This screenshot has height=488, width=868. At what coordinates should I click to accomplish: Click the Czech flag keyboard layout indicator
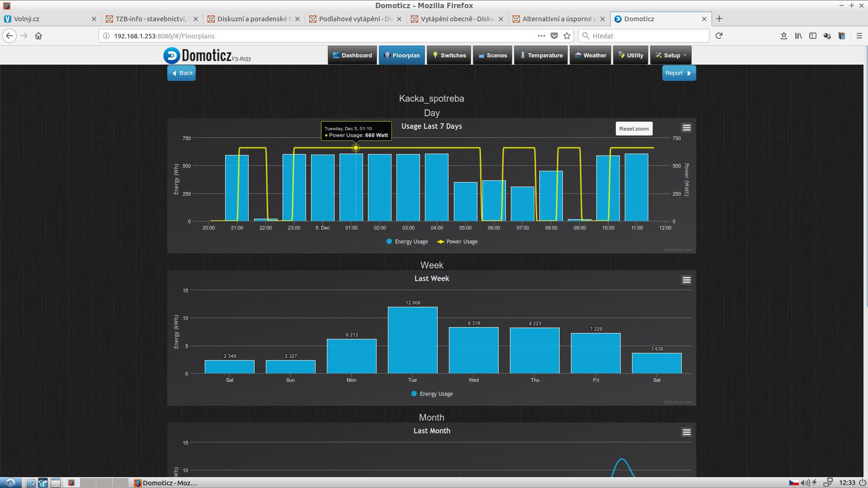click(x=794, y=483)
